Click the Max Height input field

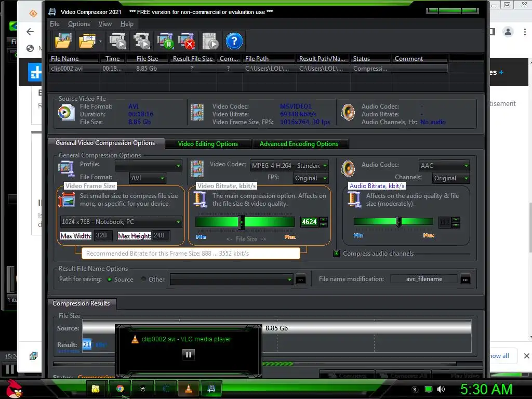click(161, 235)
